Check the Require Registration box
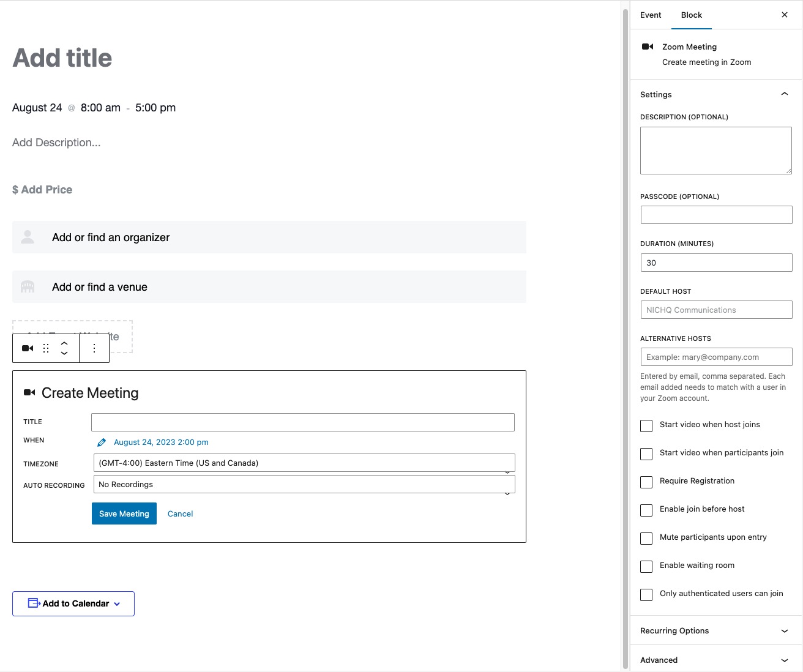 [x=646, y=482]
